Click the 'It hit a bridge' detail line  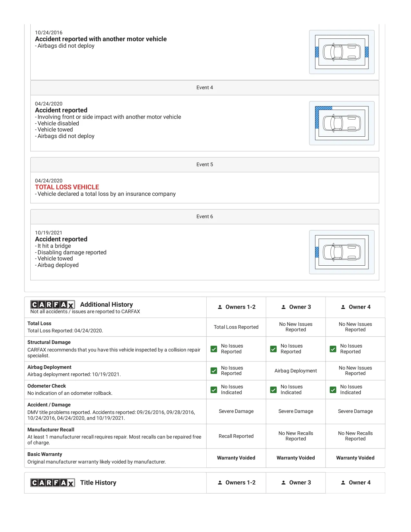pyautogui.click(x=53, y=246)
